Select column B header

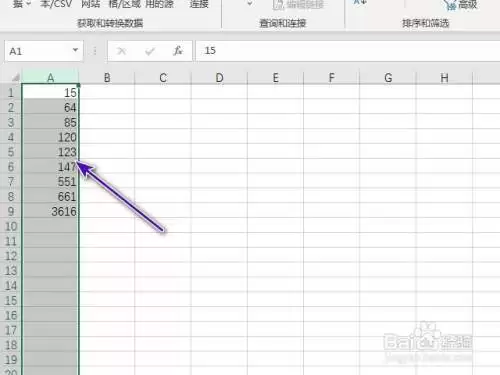pos(107,78)
